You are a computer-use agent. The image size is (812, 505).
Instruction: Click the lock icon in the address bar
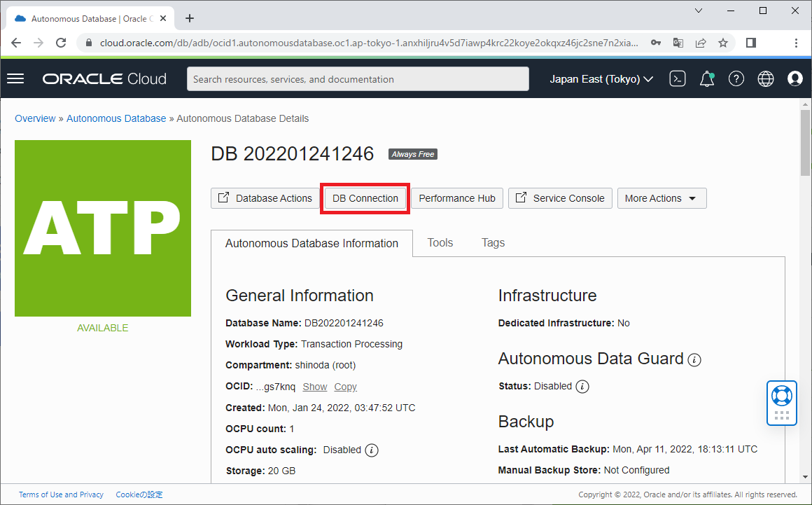(x=89, y=43)
